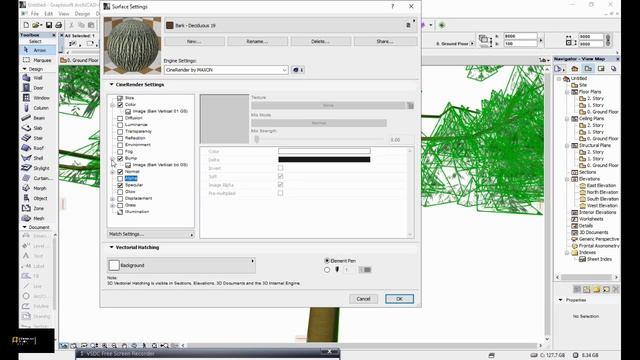
Task: Collapse the CineRender Settings section
Action: [111, 84]
